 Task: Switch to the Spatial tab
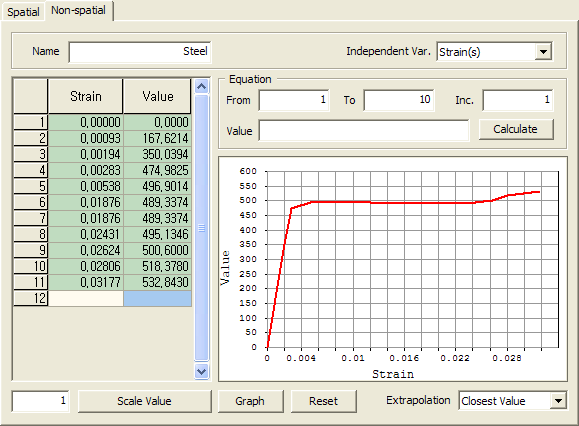point(23,12)
